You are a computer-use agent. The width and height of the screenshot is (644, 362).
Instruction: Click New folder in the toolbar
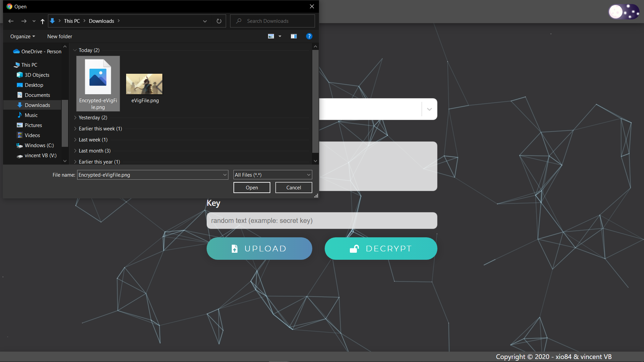[60, 37]
